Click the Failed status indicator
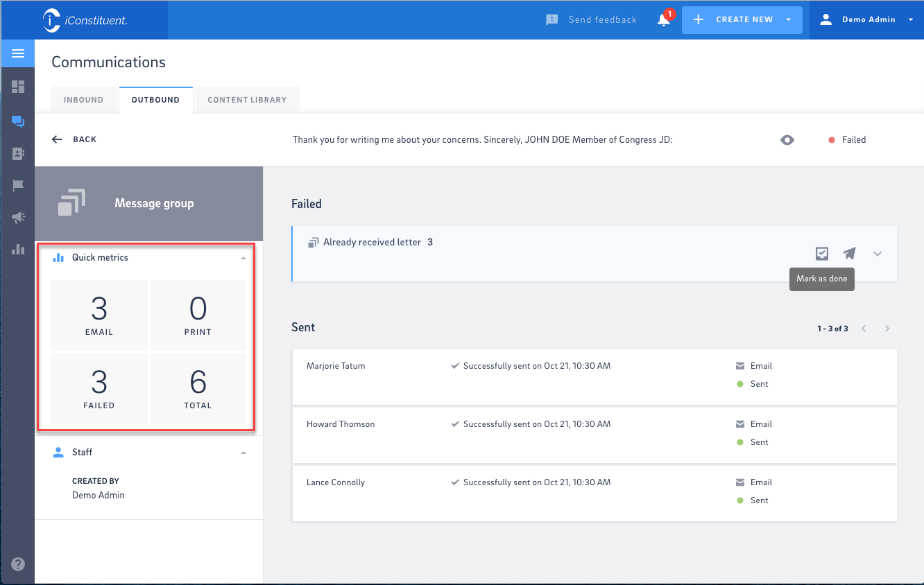924x585 pixels. (x=847, y=139)
